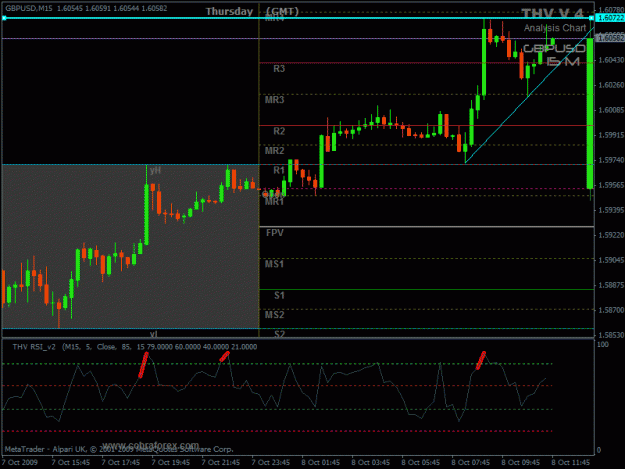Click the 1.59395 price axis value
Image resolution: width=625 pixels, height=469 pixels.
tap(611, 210)
